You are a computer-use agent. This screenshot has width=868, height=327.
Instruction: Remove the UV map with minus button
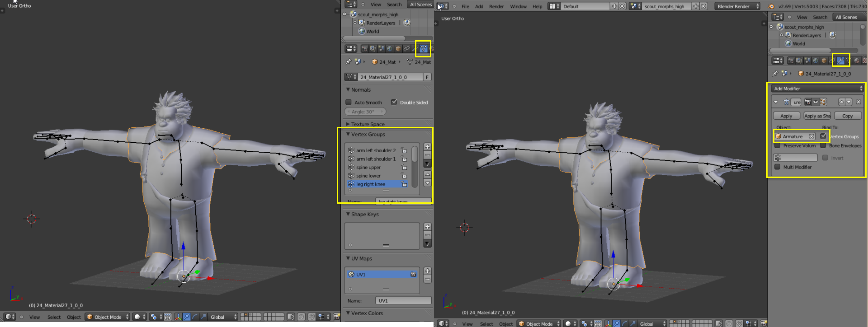427,280
